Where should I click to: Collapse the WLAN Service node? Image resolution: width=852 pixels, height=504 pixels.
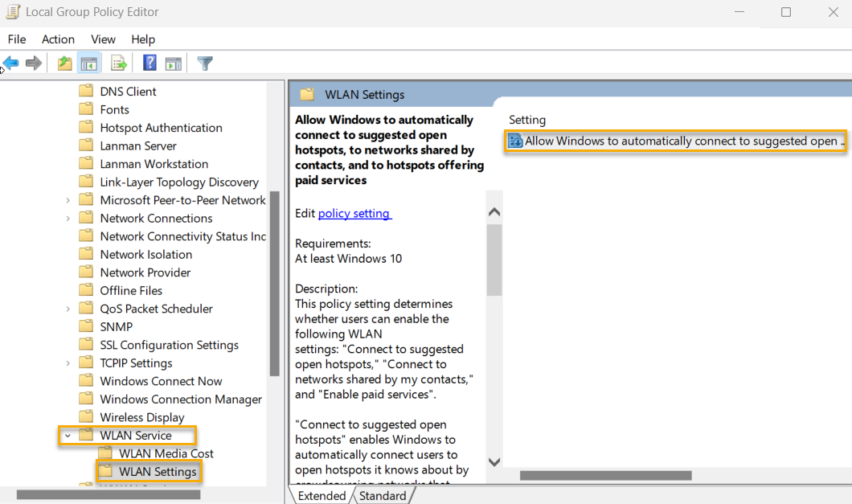(68, 435)
